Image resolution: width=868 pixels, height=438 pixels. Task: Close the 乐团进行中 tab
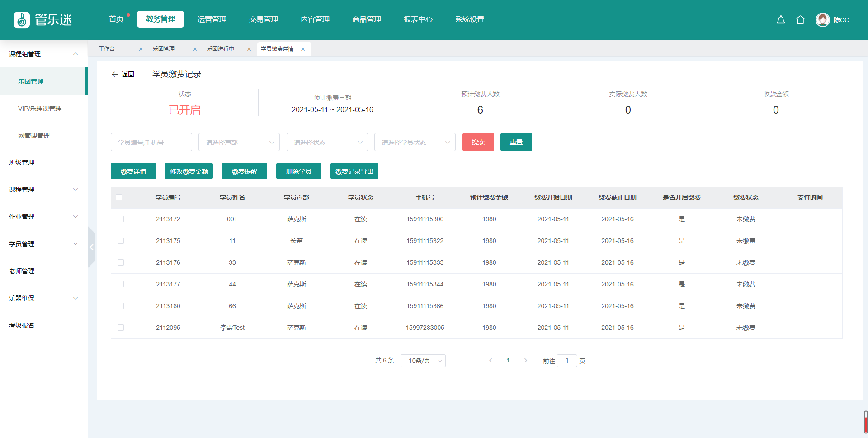tap(249, 49)
